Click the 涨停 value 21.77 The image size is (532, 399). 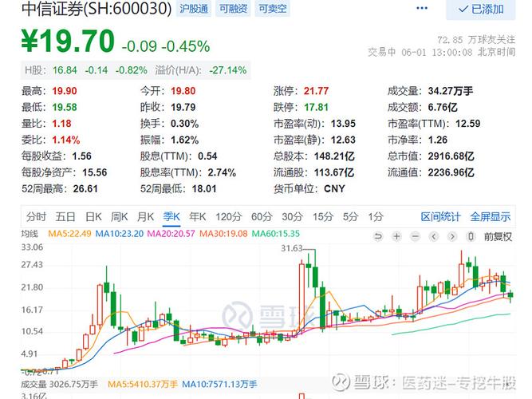click(x=316, y=91)
